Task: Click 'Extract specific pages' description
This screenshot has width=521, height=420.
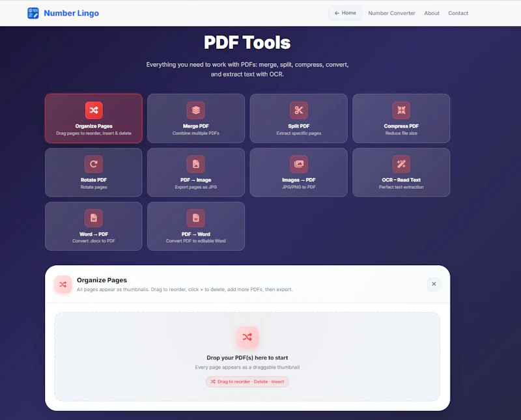Action: pos(299,133)
